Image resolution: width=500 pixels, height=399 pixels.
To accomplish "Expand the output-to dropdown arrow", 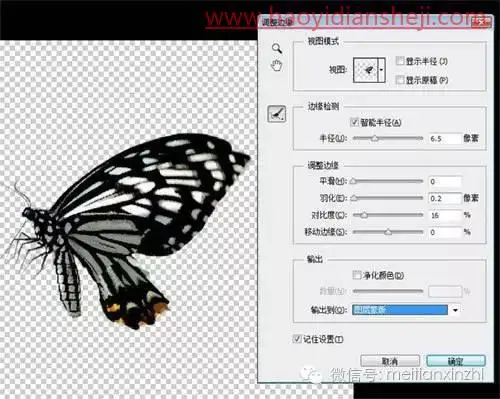I will click(455, 310).
